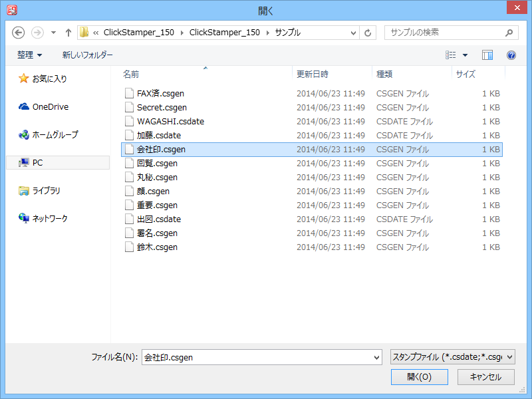This screenshot has height=399, width=532.
Task: Click the folder icon in the address bar
Action: (84, 33)
